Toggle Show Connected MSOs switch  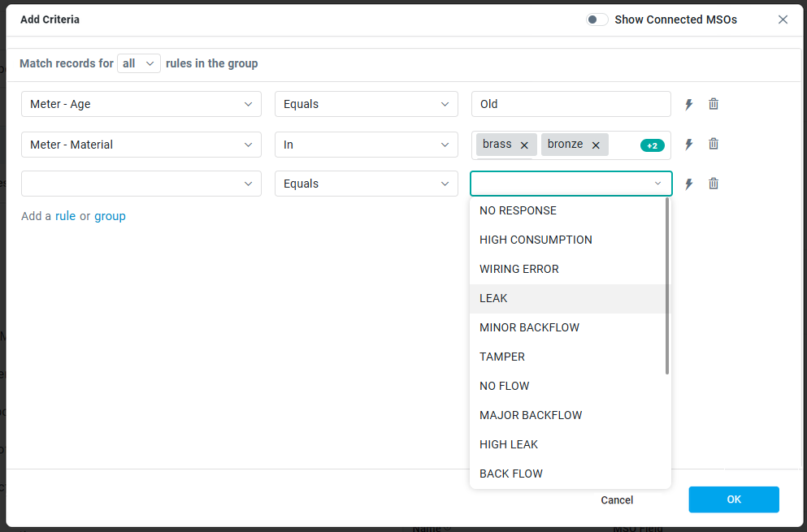pyautogui.click(x=597, y=19)
